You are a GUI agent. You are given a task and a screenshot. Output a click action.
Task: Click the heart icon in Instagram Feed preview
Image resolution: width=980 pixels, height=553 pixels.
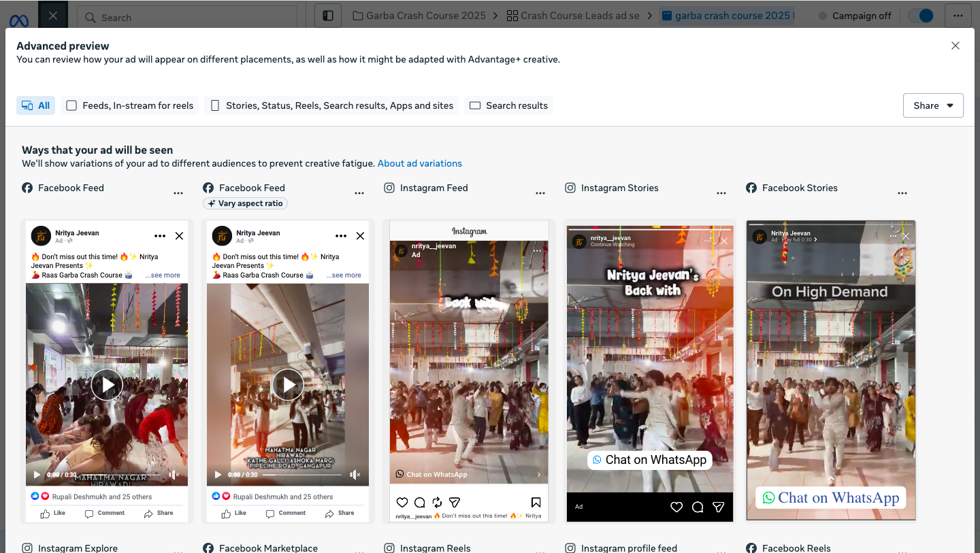click(402, 503)
